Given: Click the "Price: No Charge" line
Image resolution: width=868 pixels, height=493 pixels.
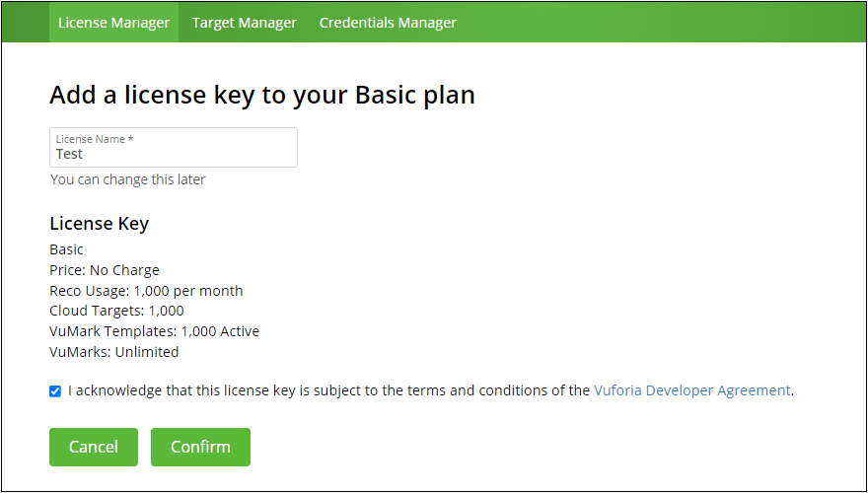Looking at the screenshot, I should (105, 270).
